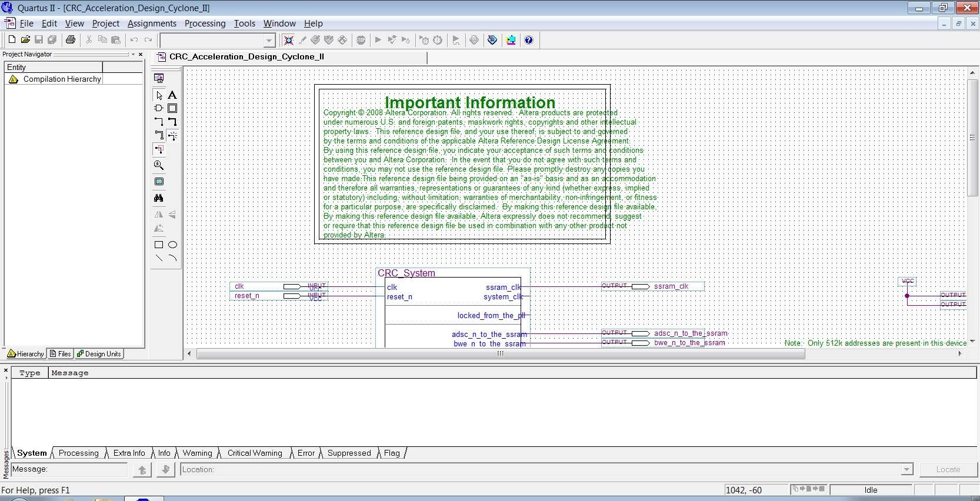
Task: Open the Processing menu
Action: point(205,24)
